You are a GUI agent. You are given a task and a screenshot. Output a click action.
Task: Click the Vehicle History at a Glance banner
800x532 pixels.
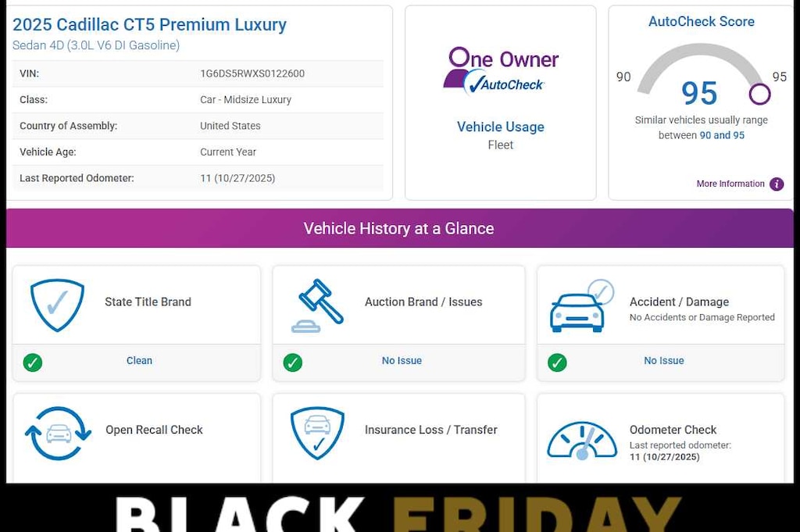pos(399,229)
